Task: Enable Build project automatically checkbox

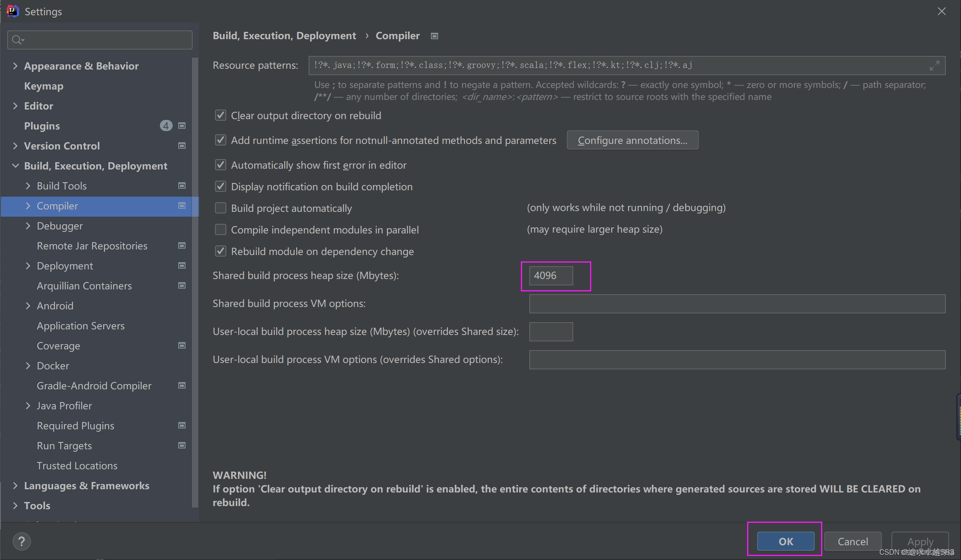Action: 221,208
